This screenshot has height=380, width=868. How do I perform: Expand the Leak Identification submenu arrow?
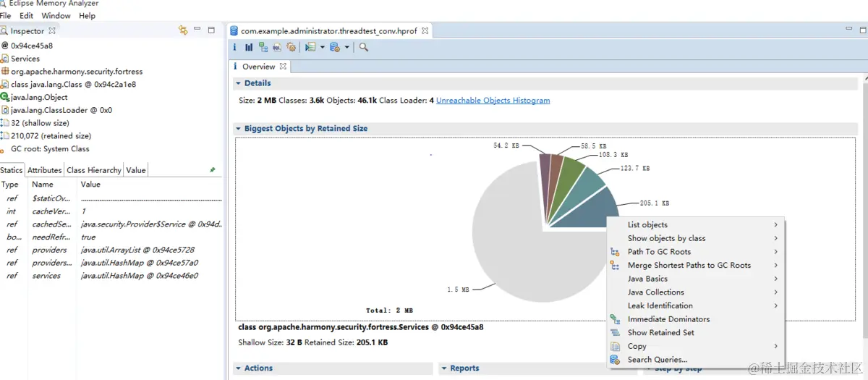tap(776, 305)
